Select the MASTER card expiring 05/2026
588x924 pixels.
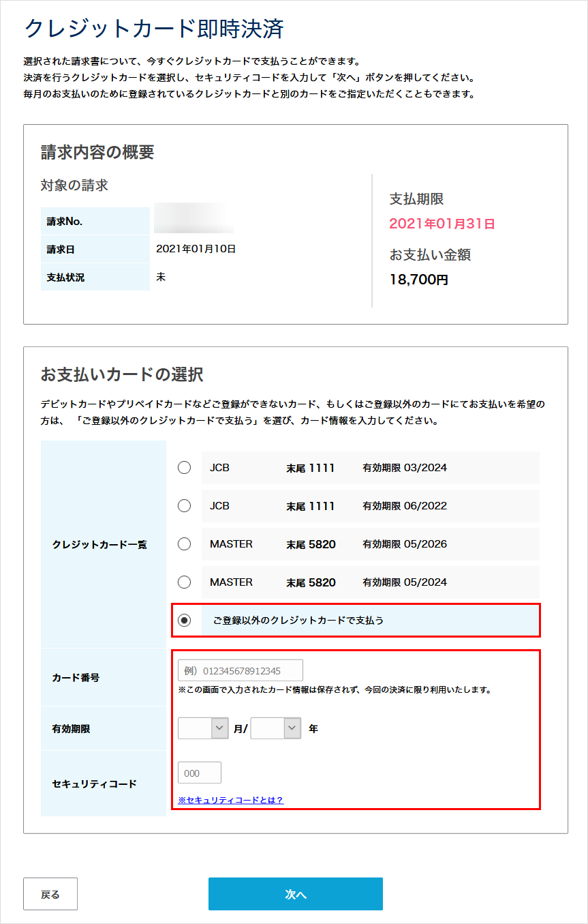coord(184,544)
